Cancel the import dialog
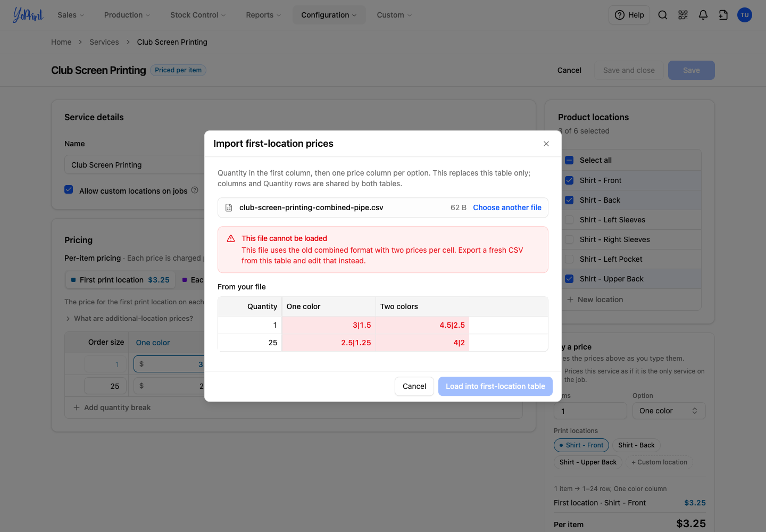 click(x=414, y=386)
